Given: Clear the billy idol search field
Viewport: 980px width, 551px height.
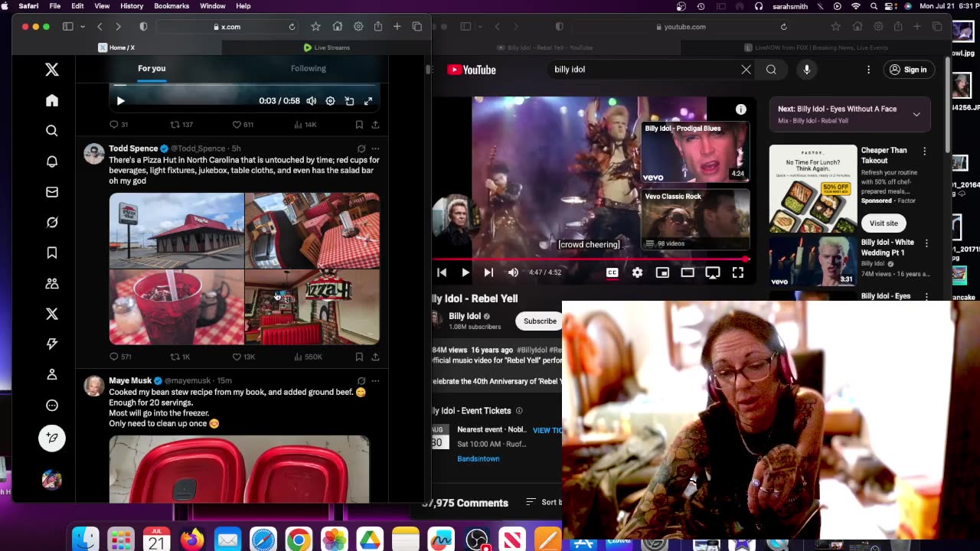Looking at the screenshot, I should click(746, 70).
